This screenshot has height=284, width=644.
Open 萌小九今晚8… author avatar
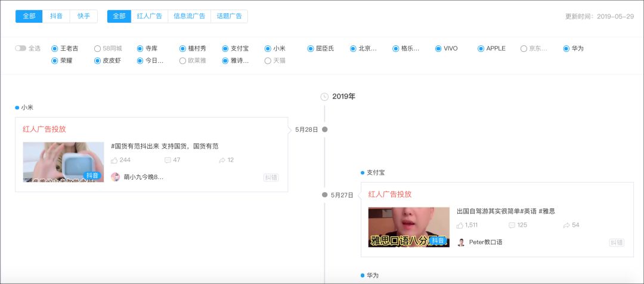coord(116,177)
